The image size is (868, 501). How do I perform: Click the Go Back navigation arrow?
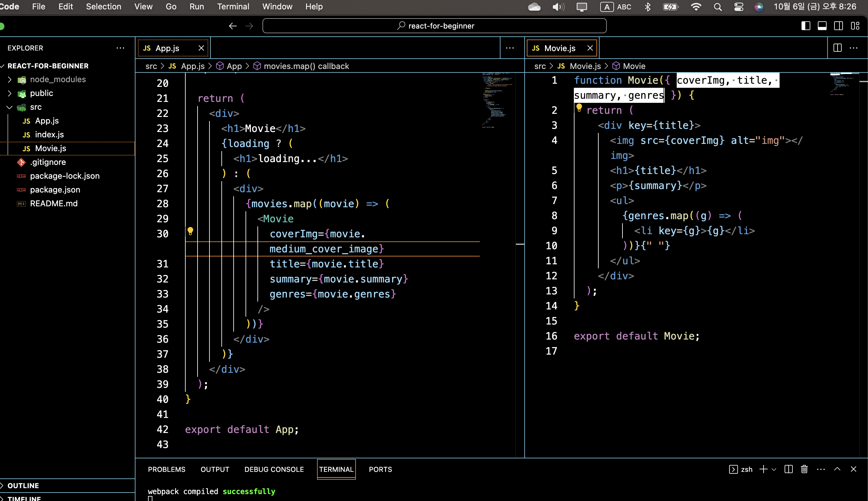coord(233,26)
